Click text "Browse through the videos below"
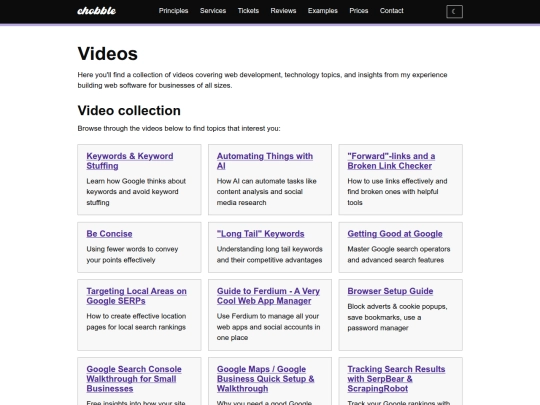 pyautogui.click(x=179, y=128)
